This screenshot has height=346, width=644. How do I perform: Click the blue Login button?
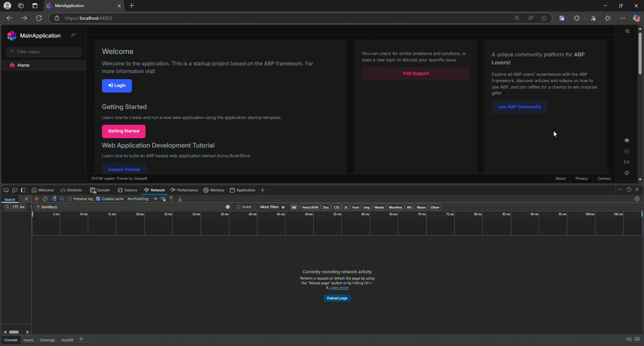click(117, 85)
